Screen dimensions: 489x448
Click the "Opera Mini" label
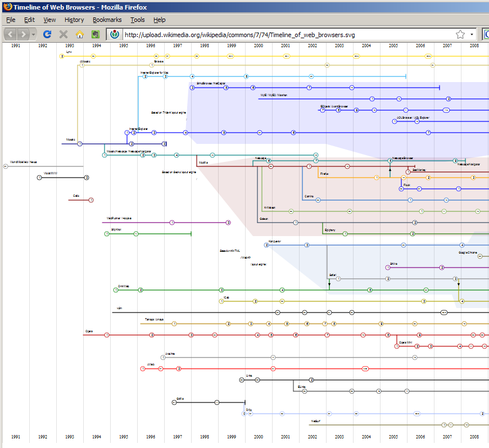tap(405, 342)
